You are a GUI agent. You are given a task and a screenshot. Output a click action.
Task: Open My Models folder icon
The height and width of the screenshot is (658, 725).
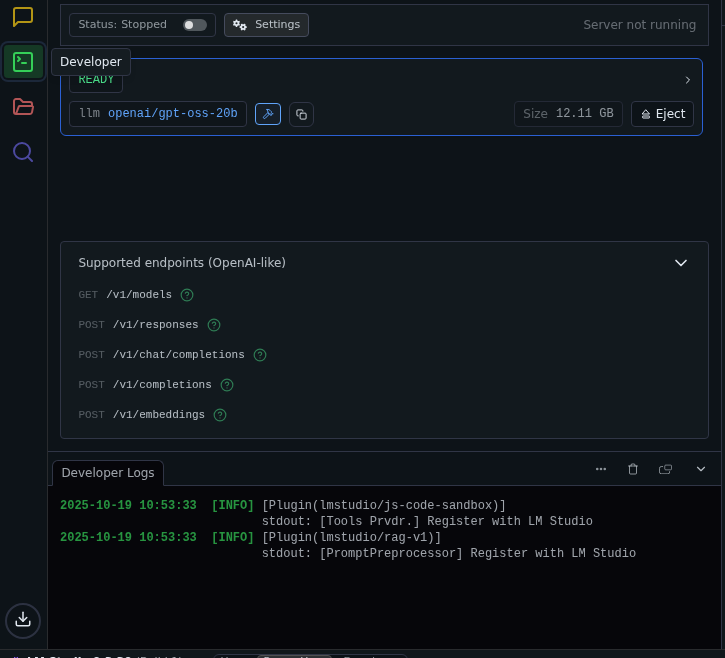pos(23,107)
